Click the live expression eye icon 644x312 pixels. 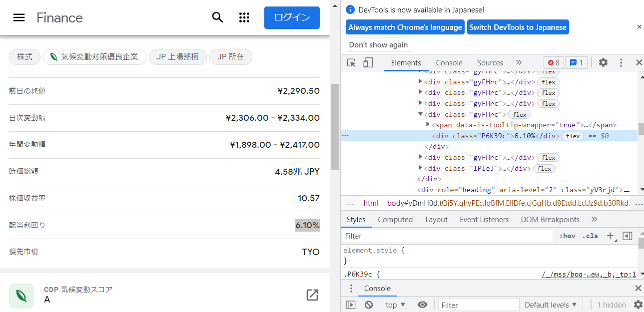(423, 305)
